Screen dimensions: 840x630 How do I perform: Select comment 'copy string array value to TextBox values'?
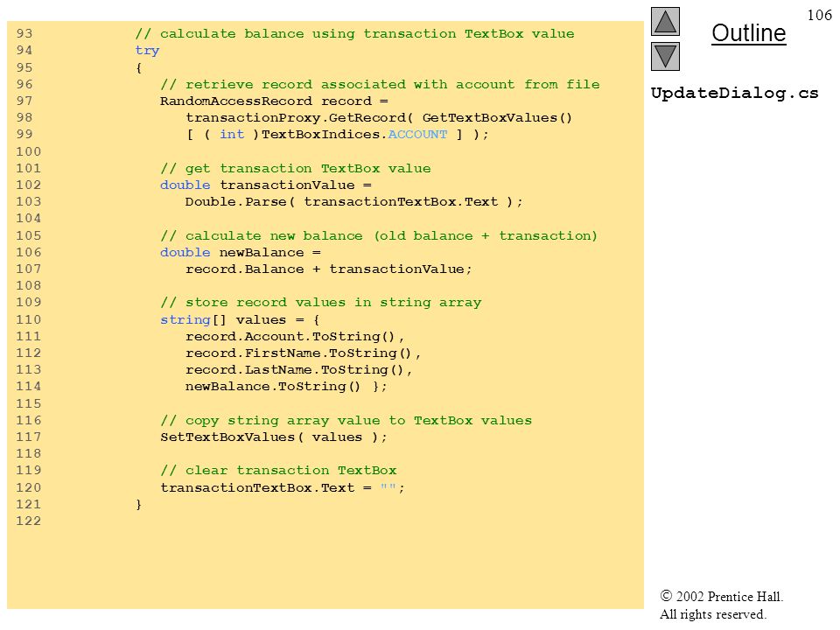tap(346, 421)
